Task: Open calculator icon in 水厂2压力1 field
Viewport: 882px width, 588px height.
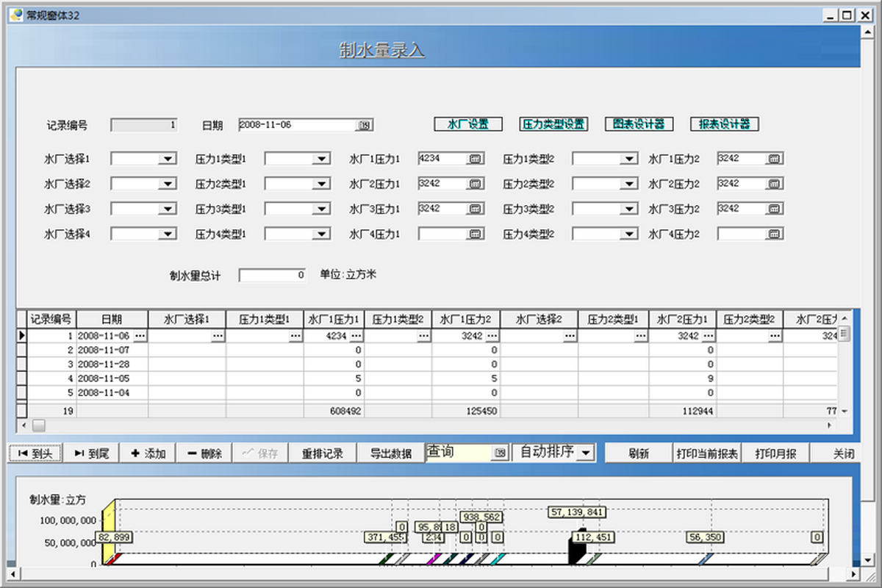Action: coord(475,183)
